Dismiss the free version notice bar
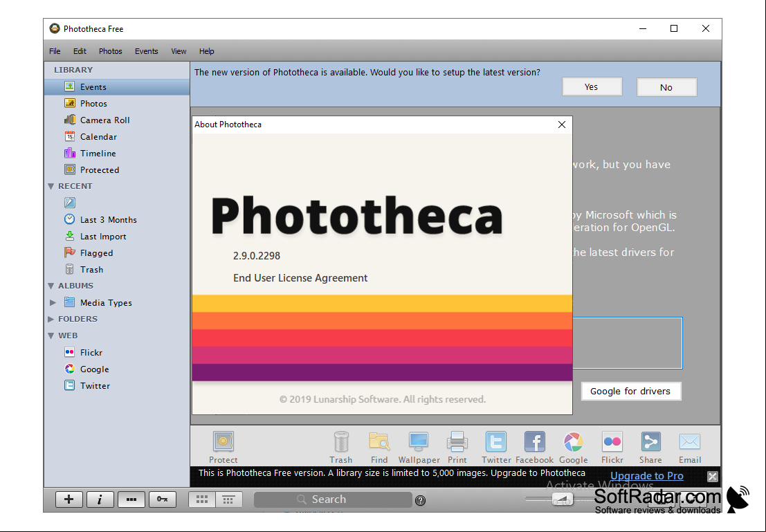766x532 pixels. tap(712, 476)
